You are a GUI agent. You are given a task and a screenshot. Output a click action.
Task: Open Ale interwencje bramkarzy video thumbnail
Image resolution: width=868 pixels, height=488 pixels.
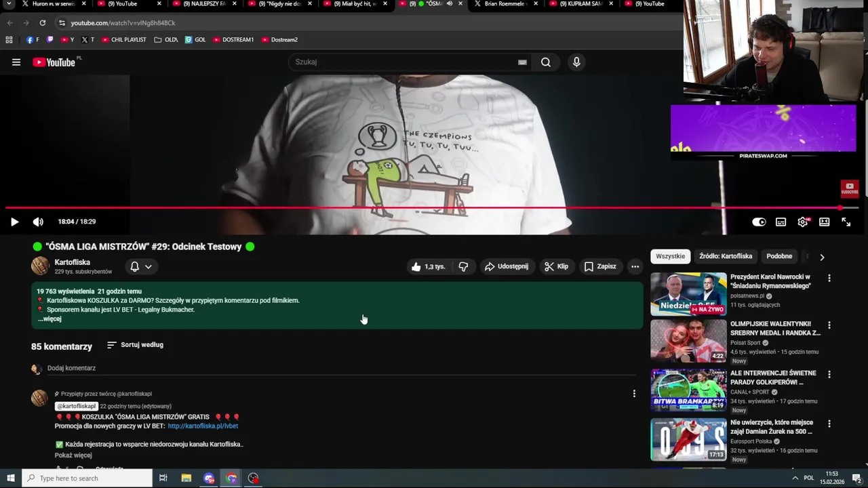click(688, 390)
